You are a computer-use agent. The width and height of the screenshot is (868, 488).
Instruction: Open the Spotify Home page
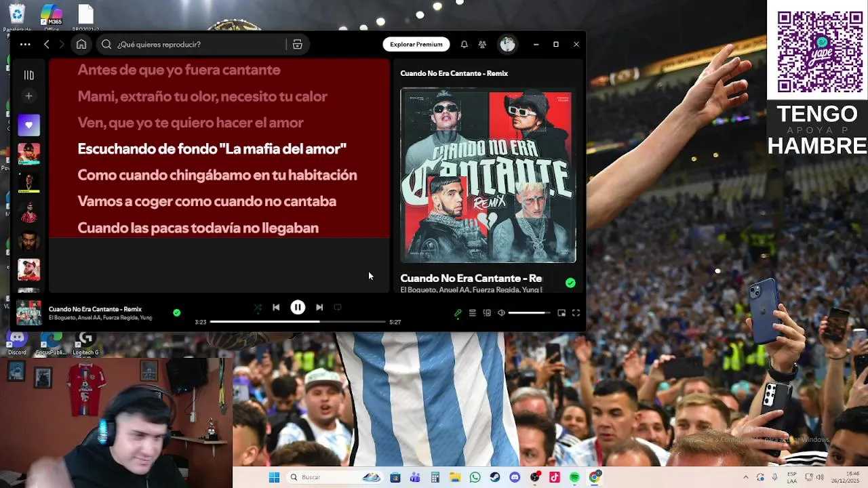pos(81,44)
